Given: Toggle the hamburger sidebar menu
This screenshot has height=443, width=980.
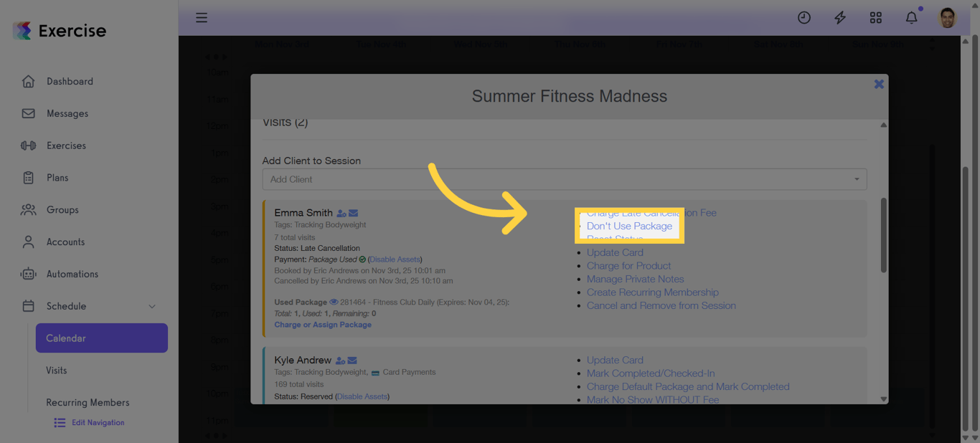Looking at the screenshot, I should click(202, 17).
